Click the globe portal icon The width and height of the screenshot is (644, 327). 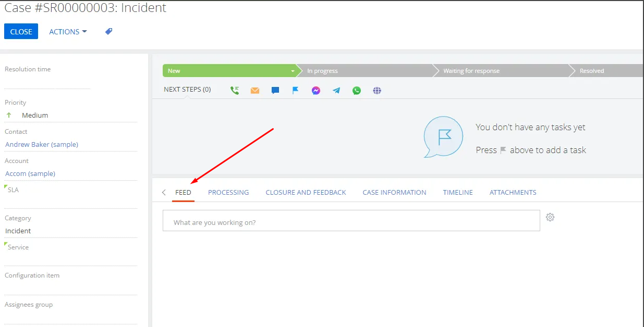point(377,90)
